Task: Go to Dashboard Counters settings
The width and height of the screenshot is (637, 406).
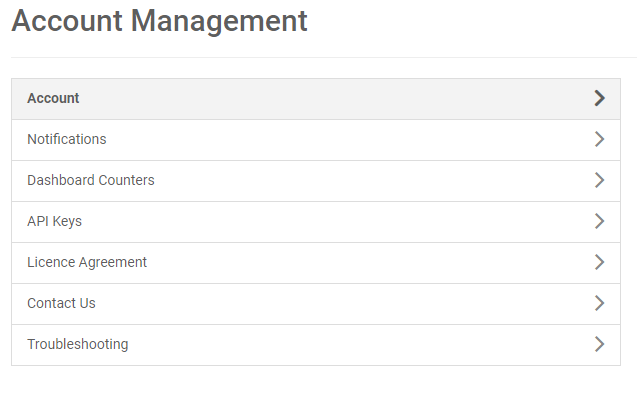Action: click(90, 180)
